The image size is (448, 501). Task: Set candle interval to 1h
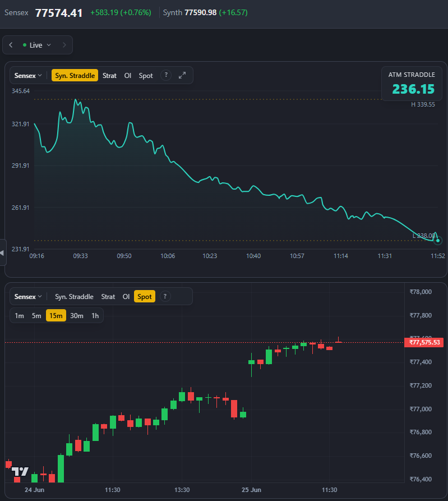click(95, 316)
